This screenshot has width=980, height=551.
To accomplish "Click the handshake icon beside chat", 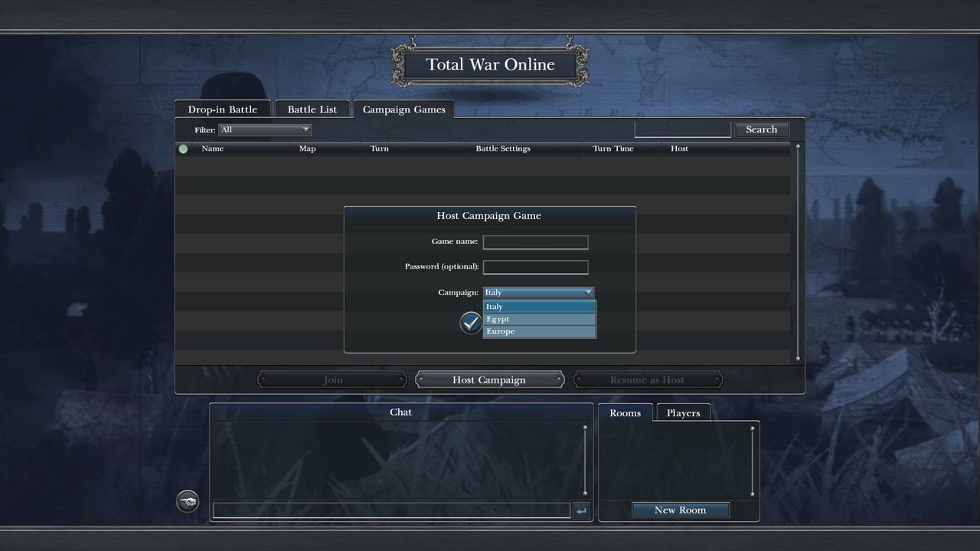I will point(188,502).
